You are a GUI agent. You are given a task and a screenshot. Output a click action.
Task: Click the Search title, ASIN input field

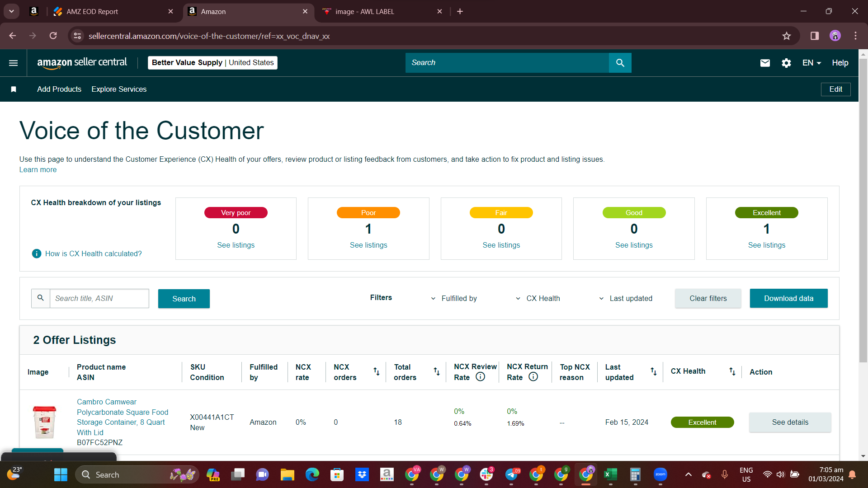coord(99,299)
